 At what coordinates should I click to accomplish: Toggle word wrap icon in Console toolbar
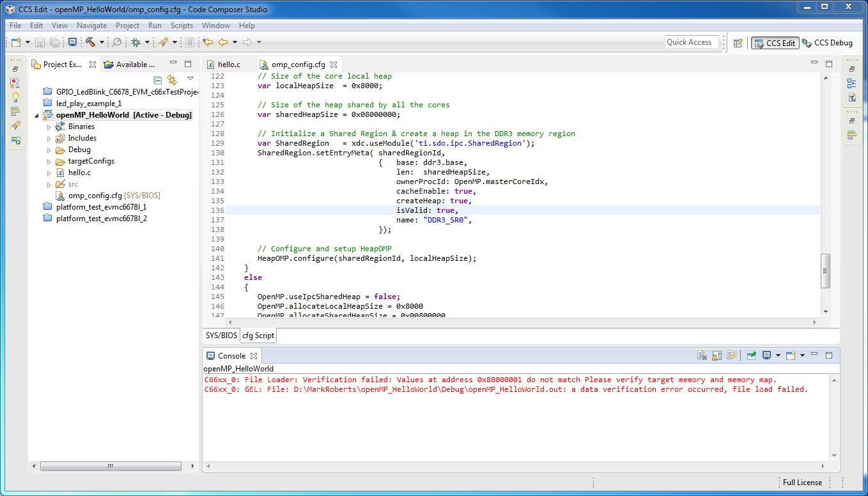(x=732, y=355)
